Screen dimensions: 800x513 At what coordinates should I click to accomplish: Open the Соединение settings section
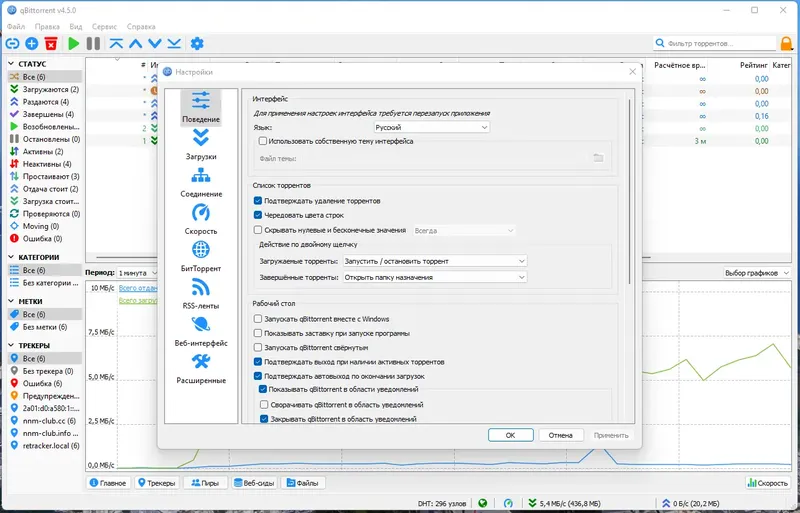click(201, 182)
